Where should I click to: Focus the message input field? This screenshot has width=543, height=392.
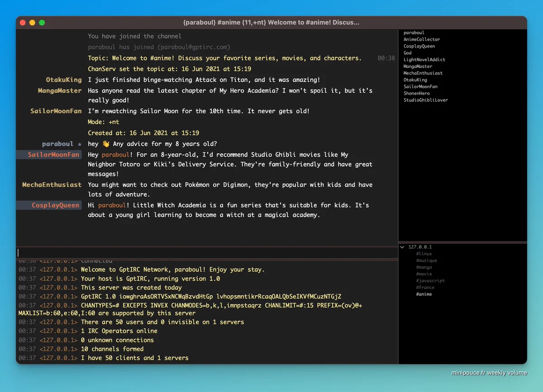pos(207,253)
